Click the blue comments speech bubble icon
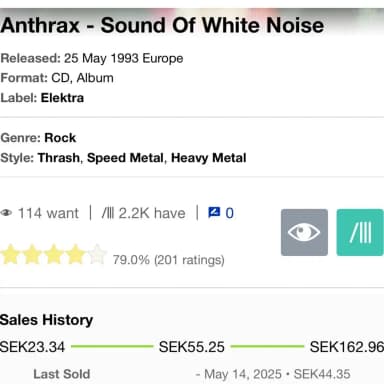The height and width of the screenshot is (384, 384). click(214, 212)
